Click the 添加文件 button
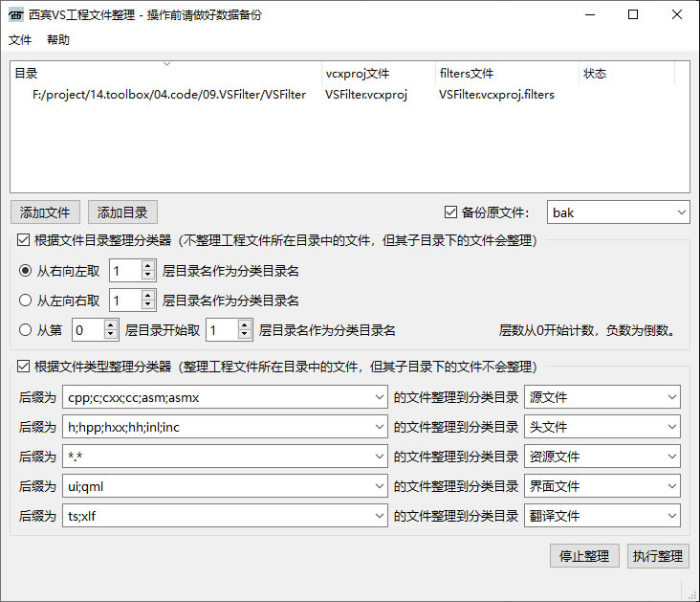The width and height of the screenshot is (700, 602). click(45, 212)
